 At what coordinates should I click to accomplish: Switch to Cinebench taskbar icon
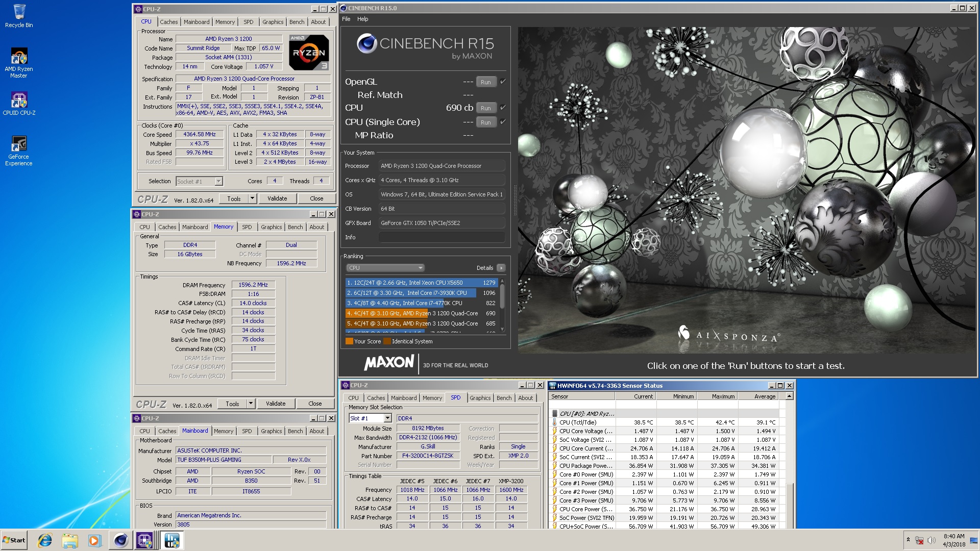tap(121, 540)
